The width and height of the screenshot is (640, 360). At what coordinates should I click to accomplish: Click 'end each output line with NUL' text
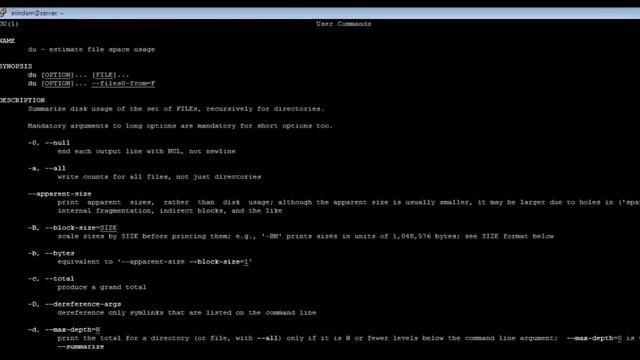(x=147, y=151)
